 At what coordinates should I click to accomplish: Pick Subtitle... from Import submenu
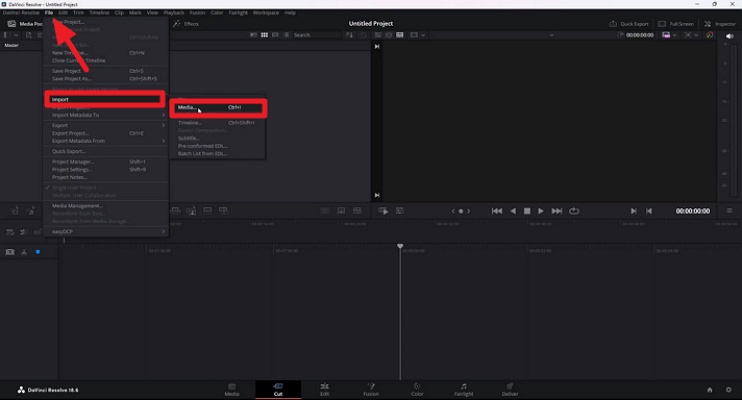click(x=218, y=138)
